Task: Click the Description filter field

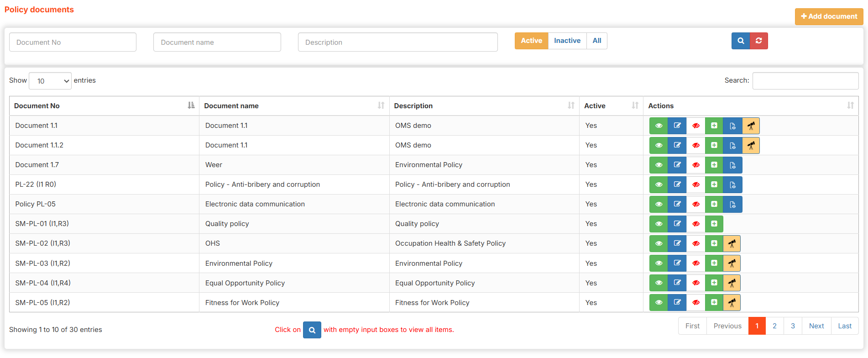Action: [x=397, y=42]
